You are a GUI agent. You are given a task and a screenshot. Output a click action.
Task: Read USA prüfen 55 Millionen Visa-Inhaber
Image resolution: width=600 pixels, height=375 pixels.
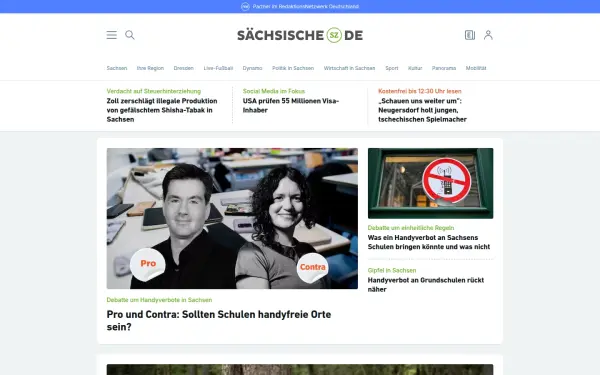point(291,106)
